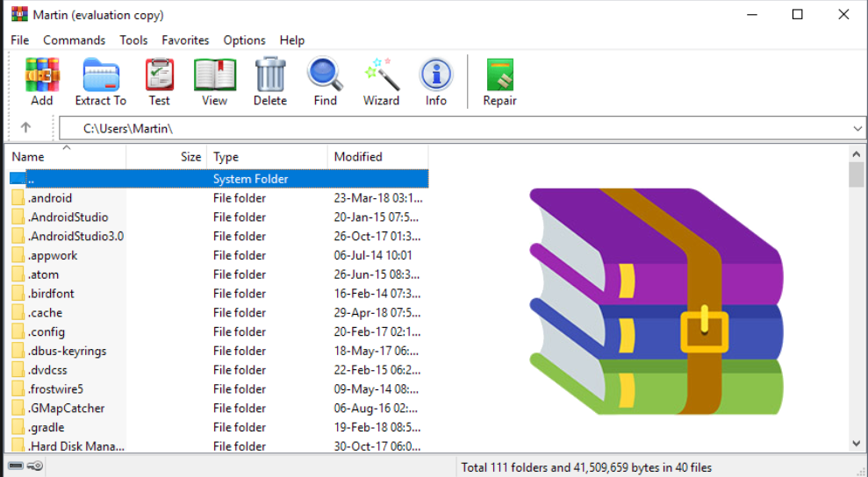Sort by the Name column header

[65, 157]
